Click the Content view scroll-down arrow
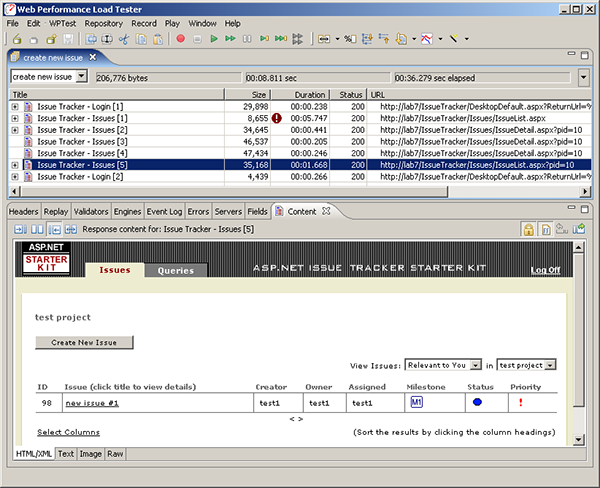This screenshot has height=488, width=600. pos(579,440)
